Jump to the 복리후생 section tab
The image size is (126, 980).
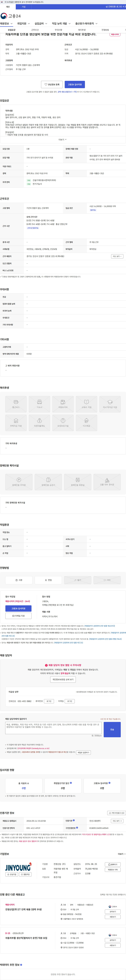pyautogui.click(x=82, y=30)
